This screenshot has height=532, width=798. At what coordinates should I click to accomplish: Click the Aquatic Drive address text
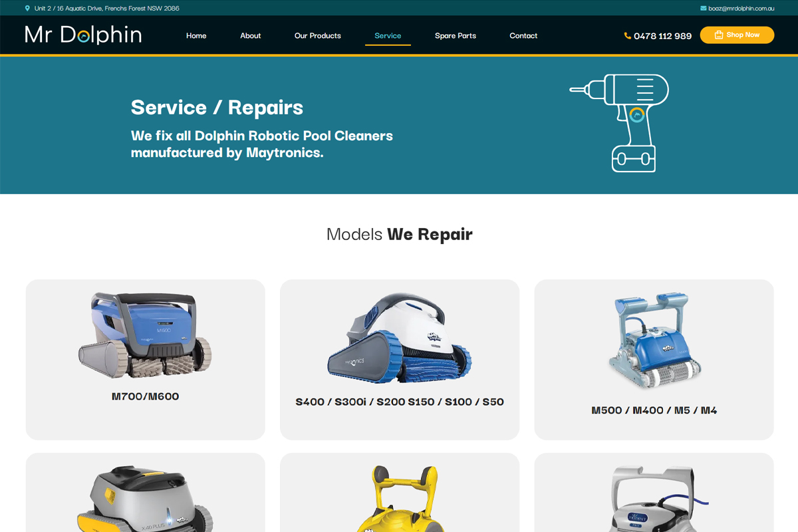[106, 9]
